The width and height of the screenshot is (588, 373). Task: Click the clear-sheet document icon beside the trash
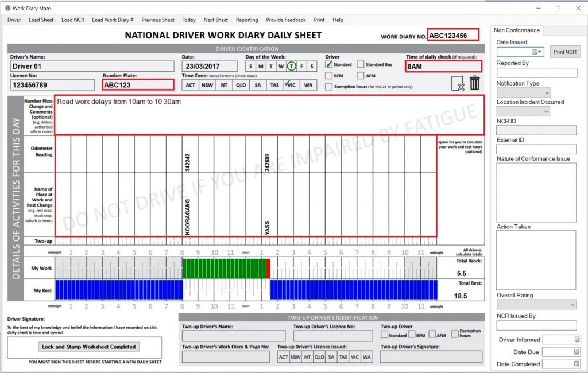(x=458, y=83)
